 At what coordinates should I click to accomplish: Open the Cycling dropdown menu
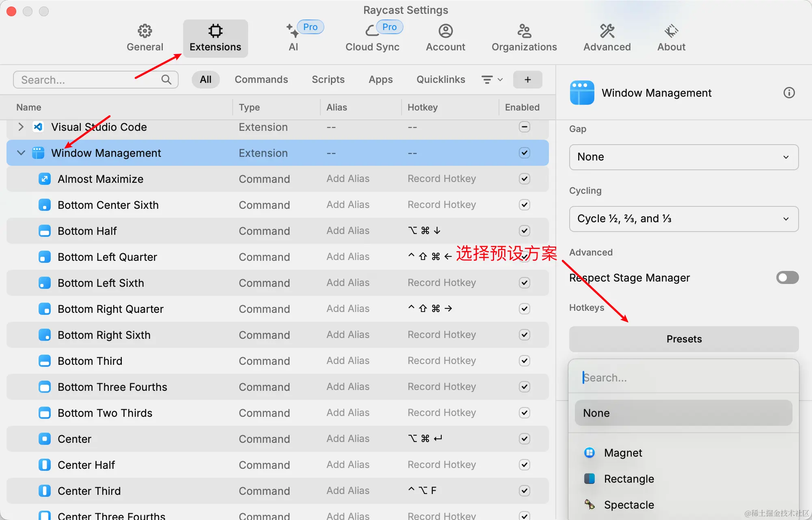[x=684, y=219]
